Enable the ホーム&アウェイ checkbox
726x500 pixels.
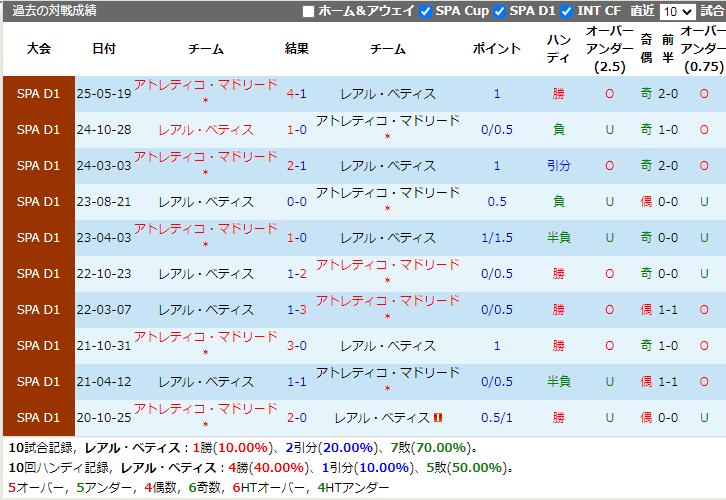[x=308, y=11]
